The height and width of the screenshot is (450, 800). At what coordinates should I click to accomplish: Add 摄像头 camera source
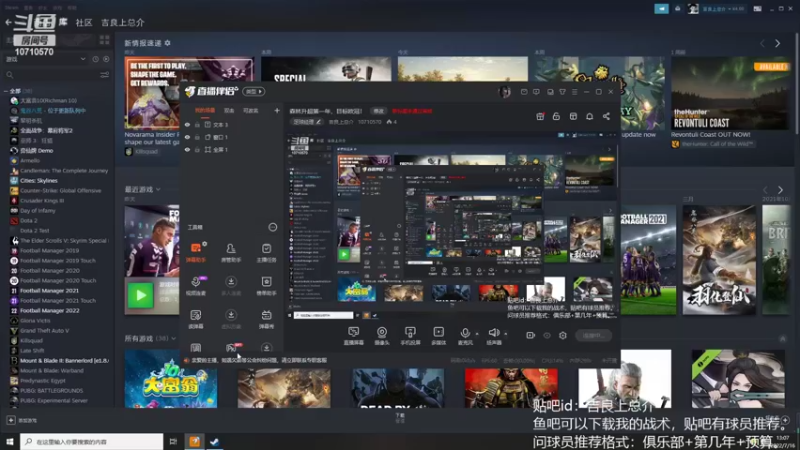tap(382, 336)
